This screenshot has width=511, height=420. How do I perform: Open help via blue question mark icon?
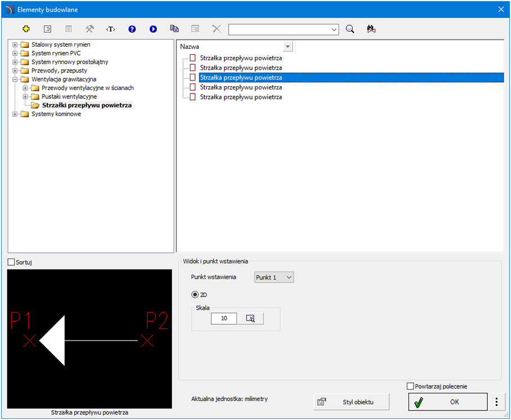(132, 29)
